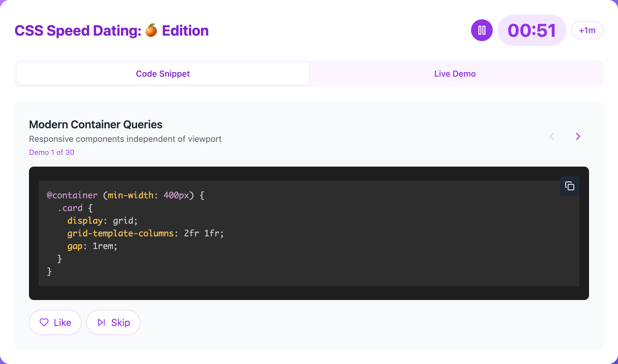Click the @container rule in code block

pos(72,195)
